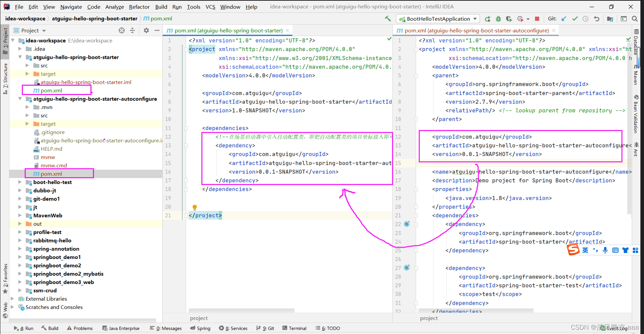Expand the boot-hello-test folder

[20, 182]
